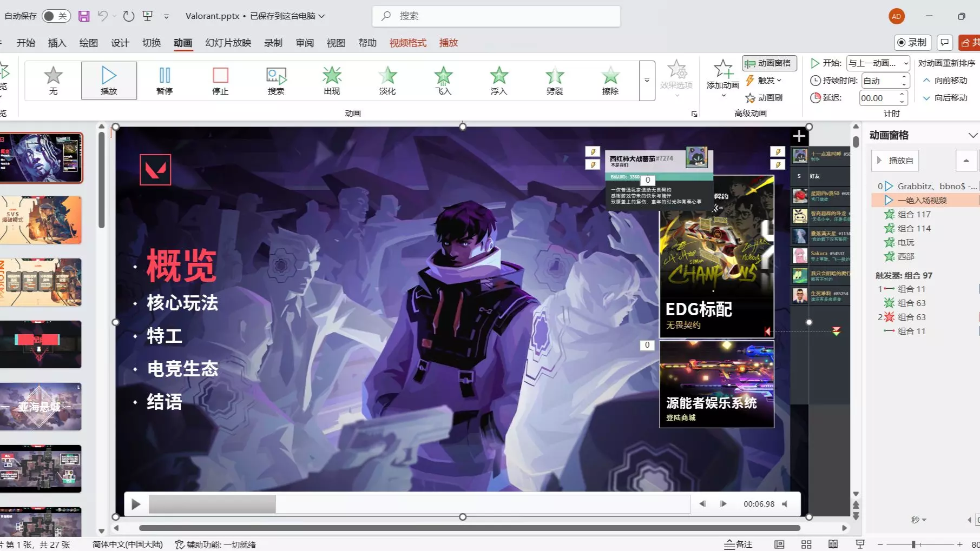The height and width of the screenshot is (551, 980).
Task: Select the Pause (暂停) animation effect
Action: point(165,81)
